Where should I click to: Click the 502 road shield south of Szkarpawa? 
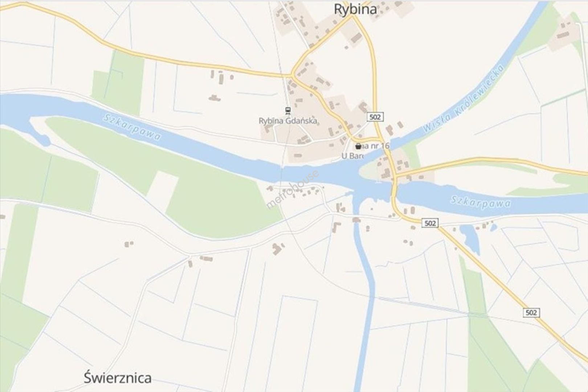click(430, 223)
